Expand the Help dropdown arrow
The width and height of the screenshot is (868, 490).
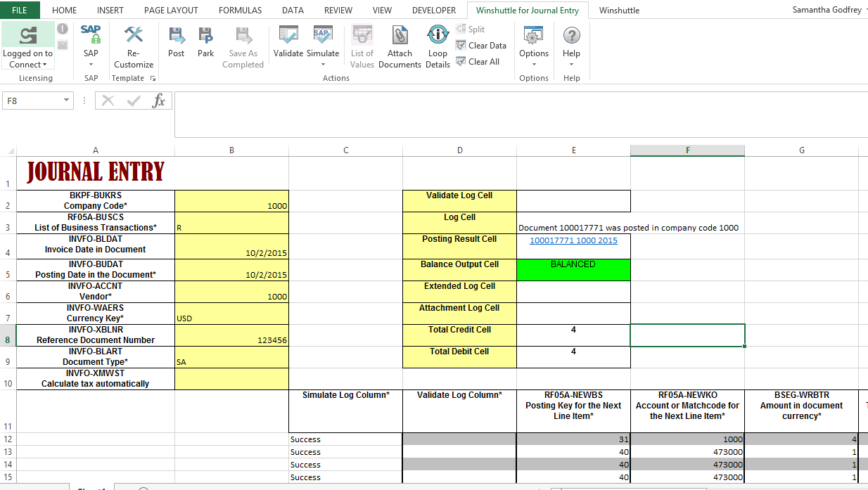pos(572,65)
